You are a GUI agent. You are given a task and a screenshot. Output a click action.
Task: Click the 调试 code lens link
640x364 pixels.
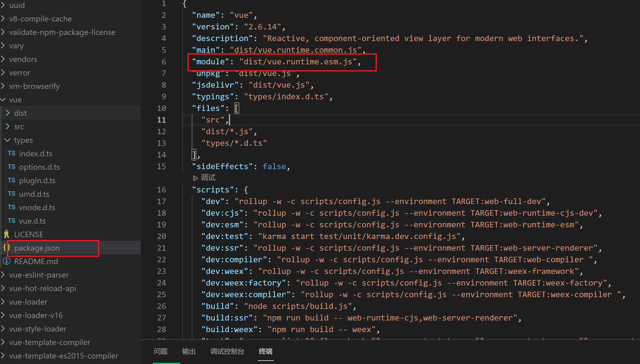(x=208, y=178)
